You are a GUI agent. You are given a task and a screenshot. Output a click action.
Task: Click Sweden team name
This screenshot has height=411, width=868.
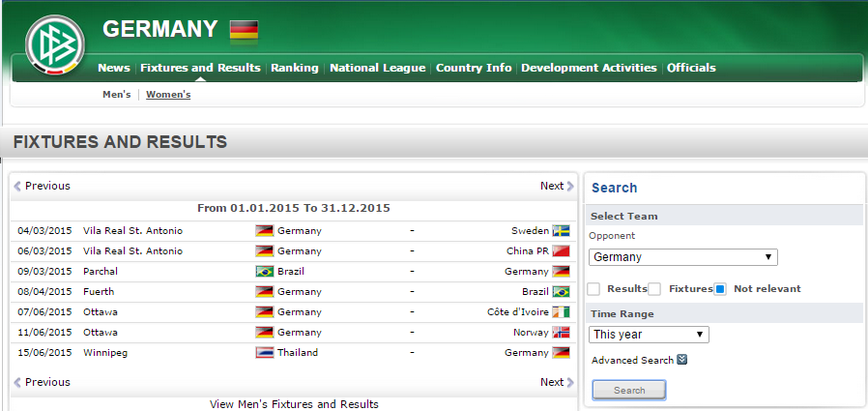[x=531, y=231]
